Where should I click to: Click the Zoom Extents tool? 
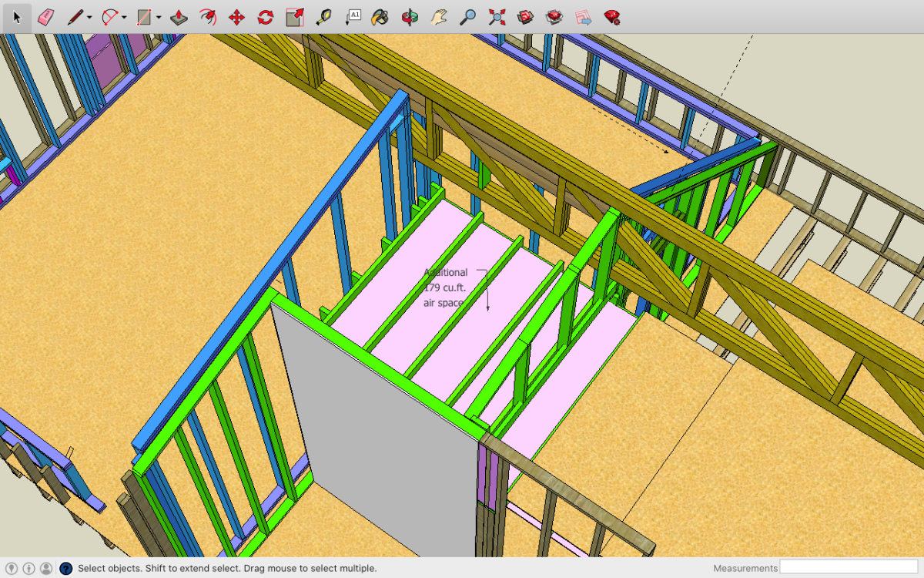pos(497,17)
